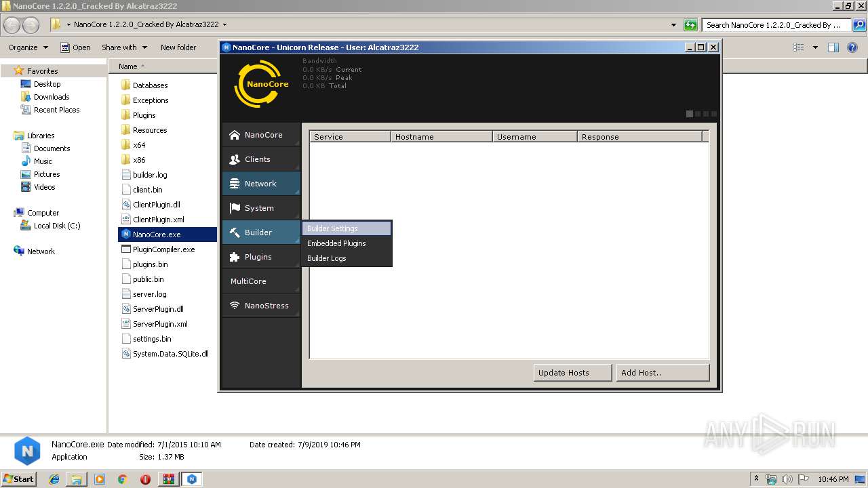868x488 pixels.
Task: Open Downloads in Favorites
Action: tap(45, 97)
